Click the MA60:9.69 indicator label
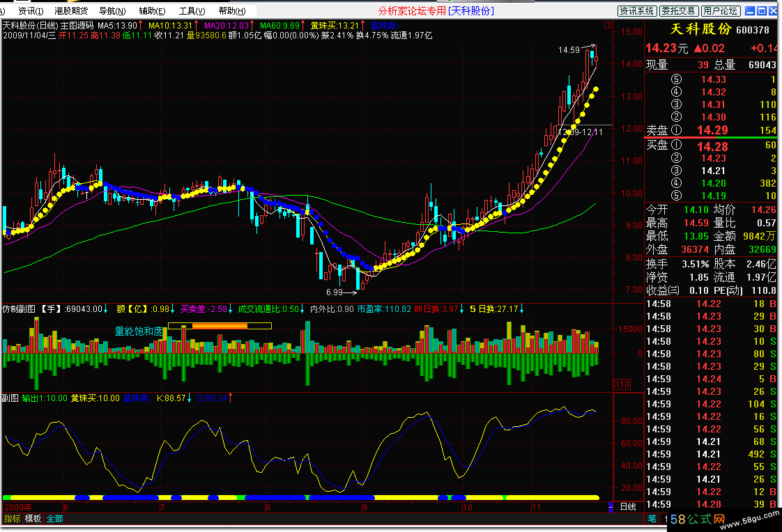Screen dimensions: 782x532 (279, 25)
